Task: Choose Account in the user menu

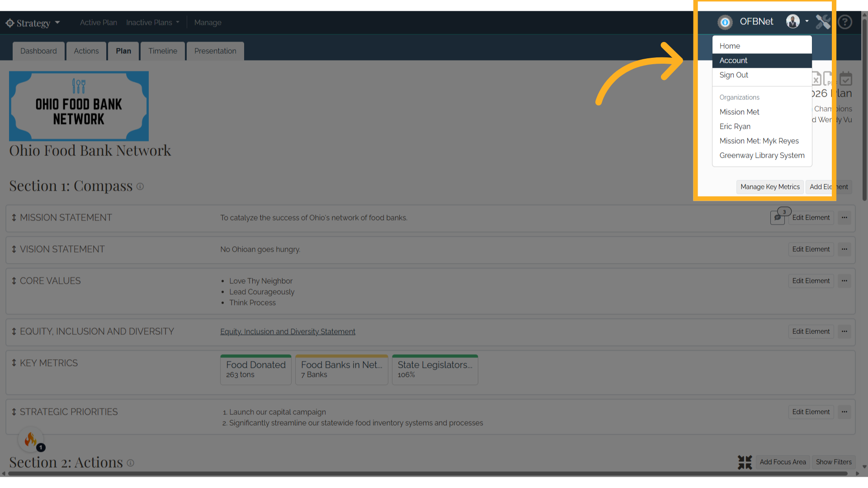Action: (x=762, y=61)
